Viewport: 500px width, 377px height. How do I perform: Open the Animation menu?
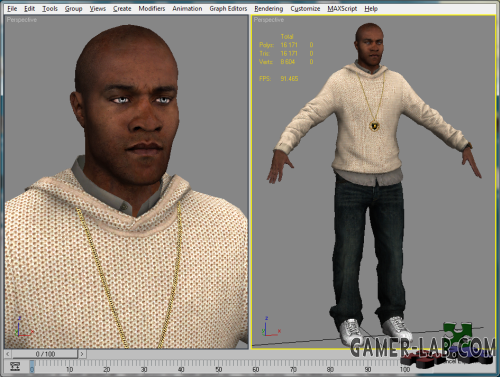point(187,9)
